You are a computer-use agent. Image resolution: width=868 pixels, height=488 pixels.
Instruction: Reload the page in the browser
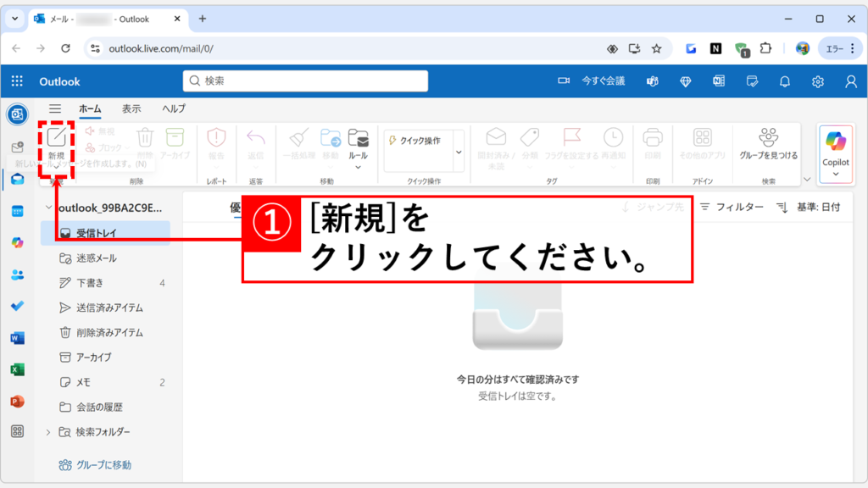tap(65, 48)
